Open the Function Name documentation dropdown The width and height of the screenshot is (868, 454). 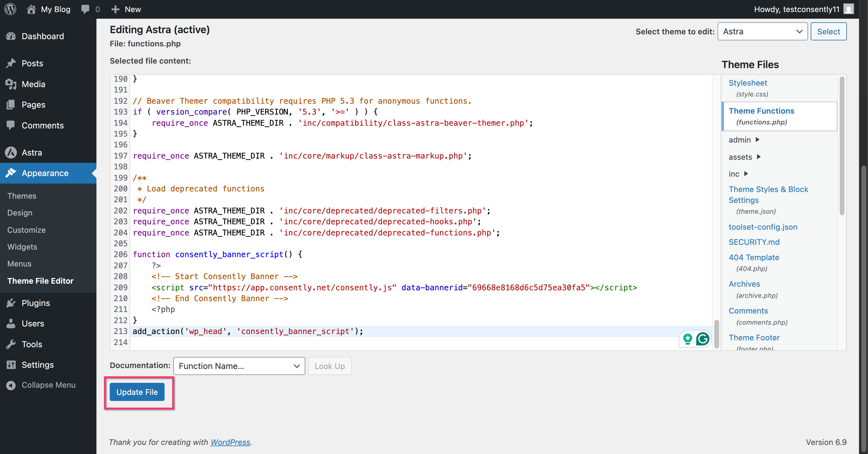tap(239, 366)
